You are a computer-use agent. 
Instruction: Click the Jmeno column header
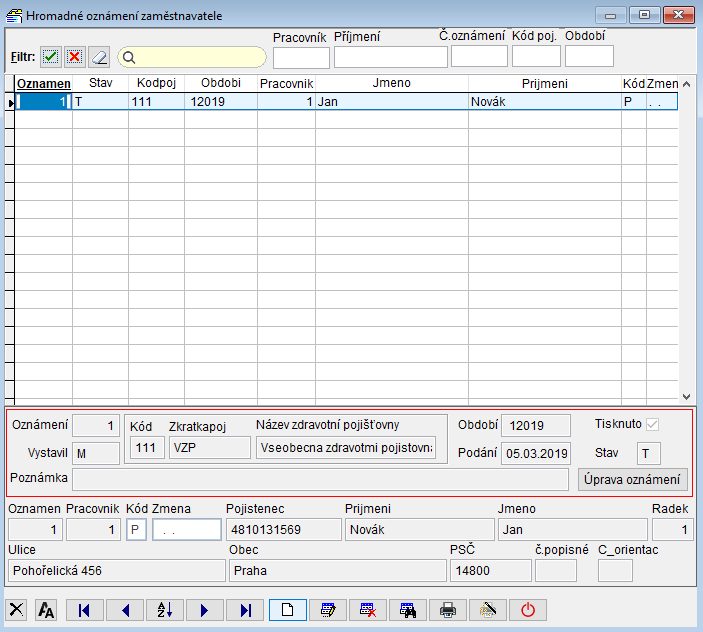point(392,83)
